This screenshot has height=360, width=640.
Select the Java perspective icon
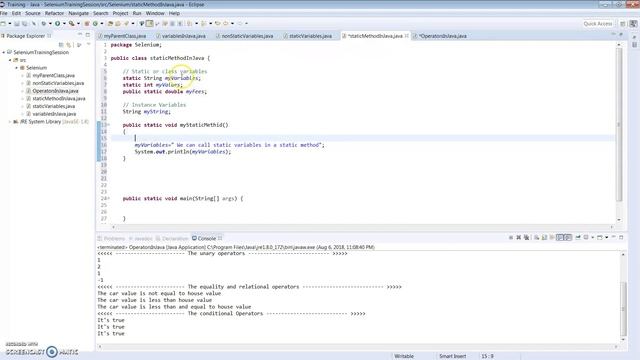(633, 24)
